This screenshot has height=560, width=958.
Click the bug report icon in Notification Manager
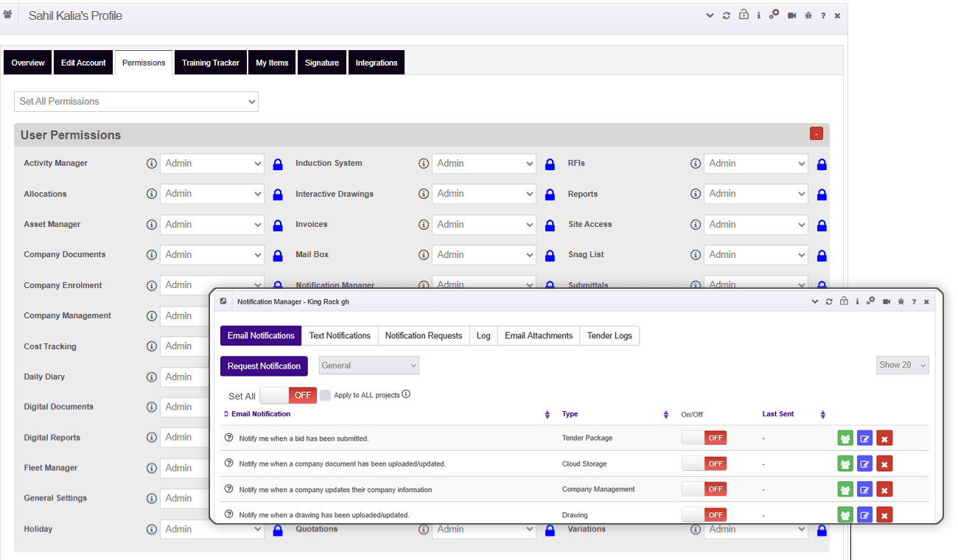[x=901, y=301]
